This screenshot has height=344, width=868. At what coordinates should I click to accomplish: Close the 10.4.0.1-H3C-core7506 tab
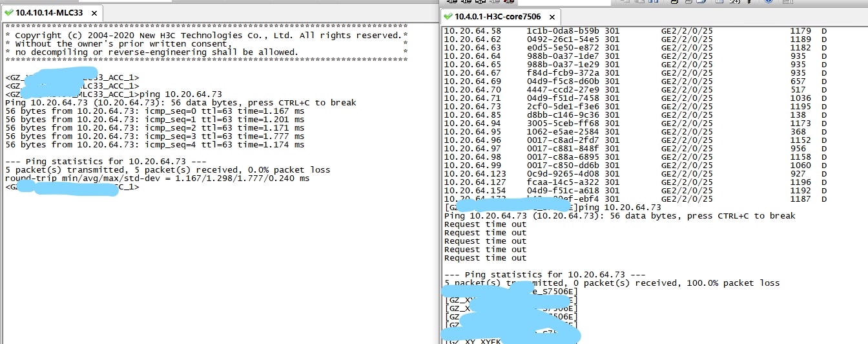[x=552, y=17]
